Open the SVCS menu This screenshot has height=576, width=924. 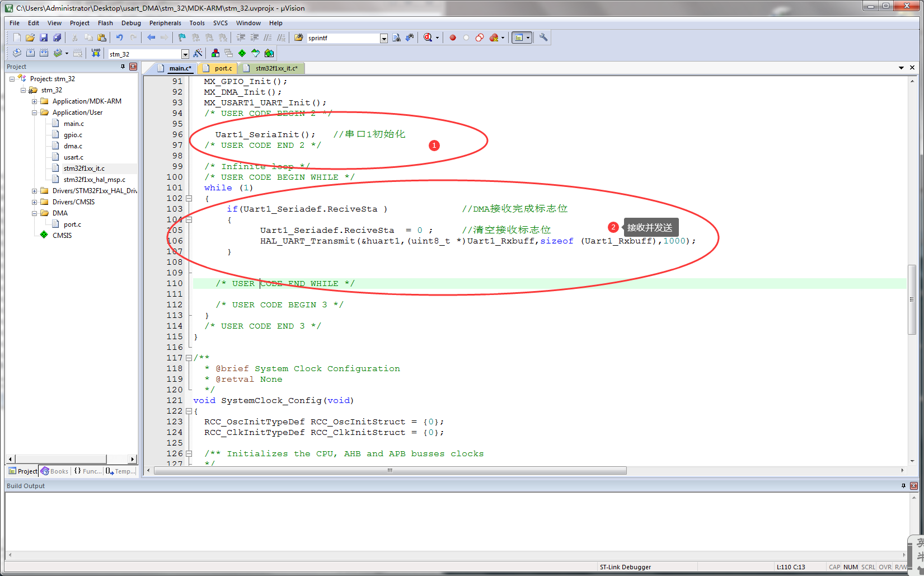coord(221,23)
